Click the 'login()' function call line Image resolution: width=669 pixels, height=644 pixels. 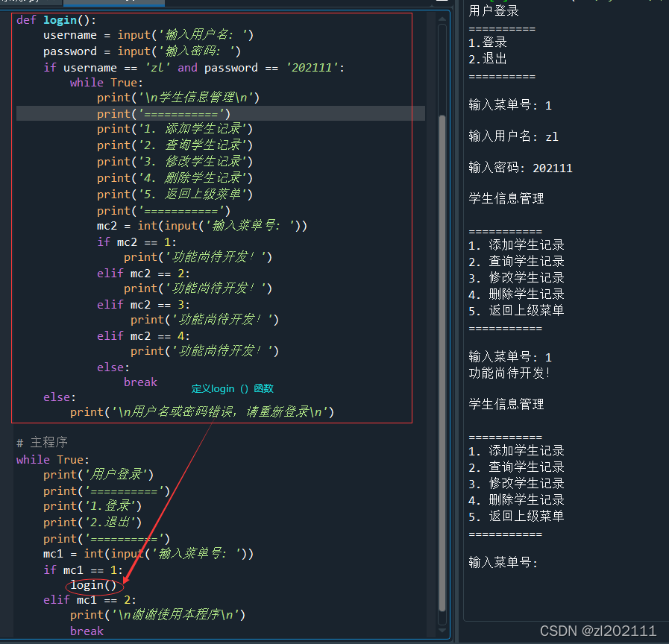tap(93, 585)
